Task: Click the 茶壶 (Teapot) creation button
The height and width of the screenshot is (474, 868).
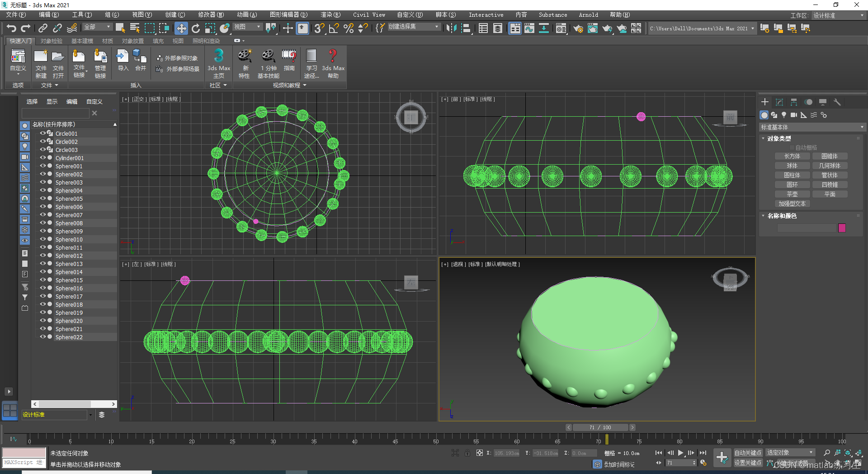Action: pos(792,194)
